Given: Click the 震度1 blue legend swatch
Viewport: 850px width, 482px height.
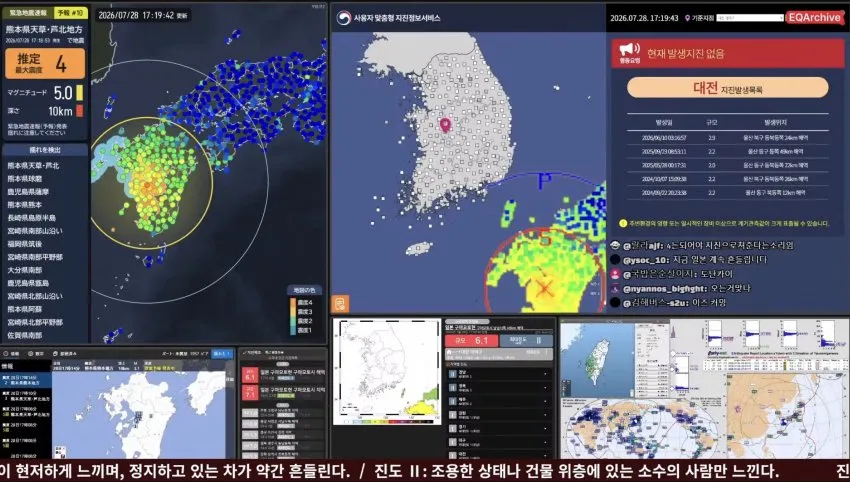Looking at the screenshot, I should pos(293,330).
